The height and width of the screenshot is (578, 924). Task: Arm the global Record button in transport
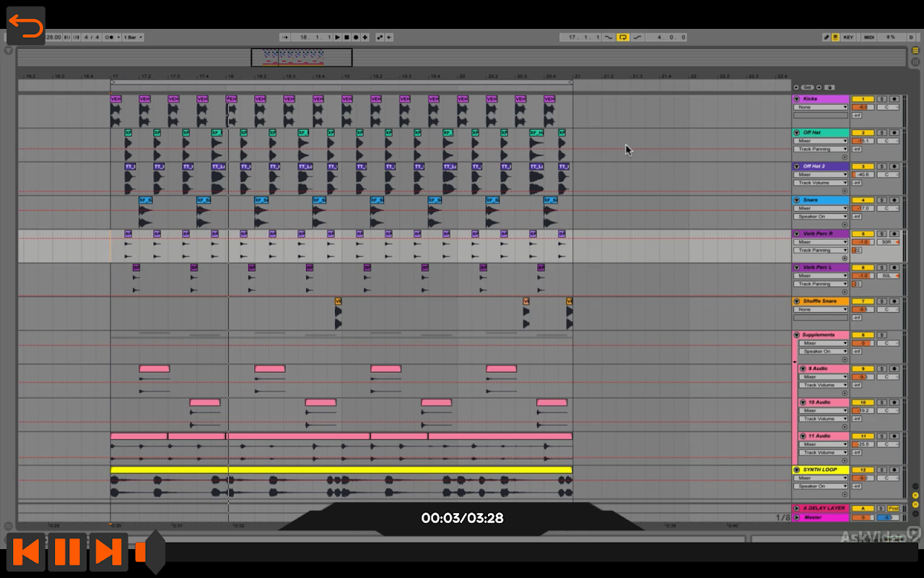355,37
